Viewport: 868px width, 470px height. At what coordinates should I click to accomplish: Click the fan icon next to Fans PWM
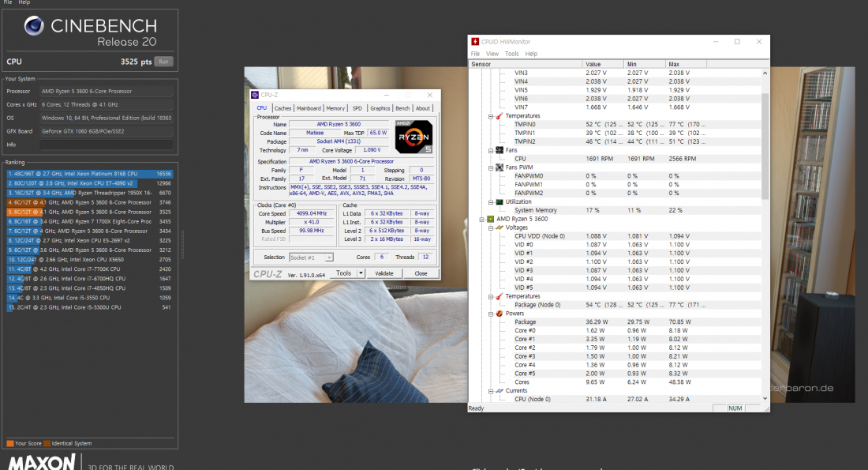point(498,167)
